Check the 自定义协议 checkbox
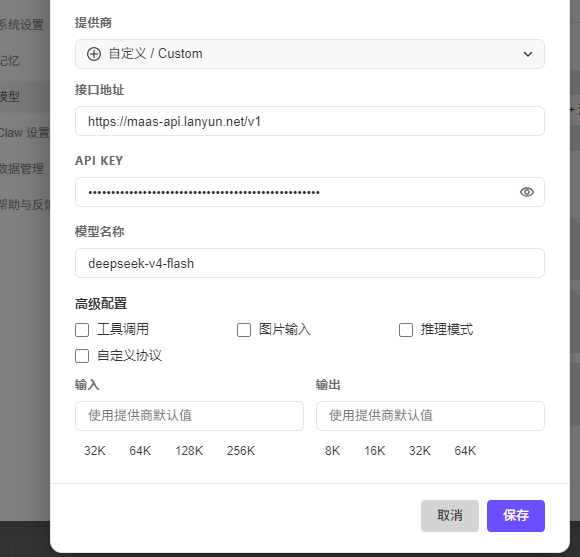This screenshot has height=557, width=580. point(82,356)
